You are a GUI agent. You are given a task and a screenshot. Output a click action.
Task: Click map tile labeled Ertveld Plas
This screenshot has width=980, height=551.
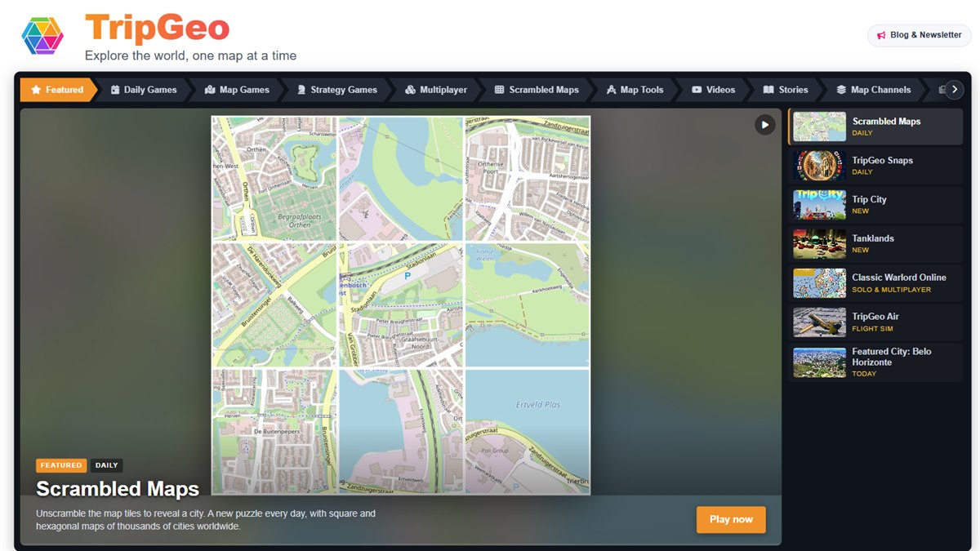pyautogui.click(x=528, y=431)
